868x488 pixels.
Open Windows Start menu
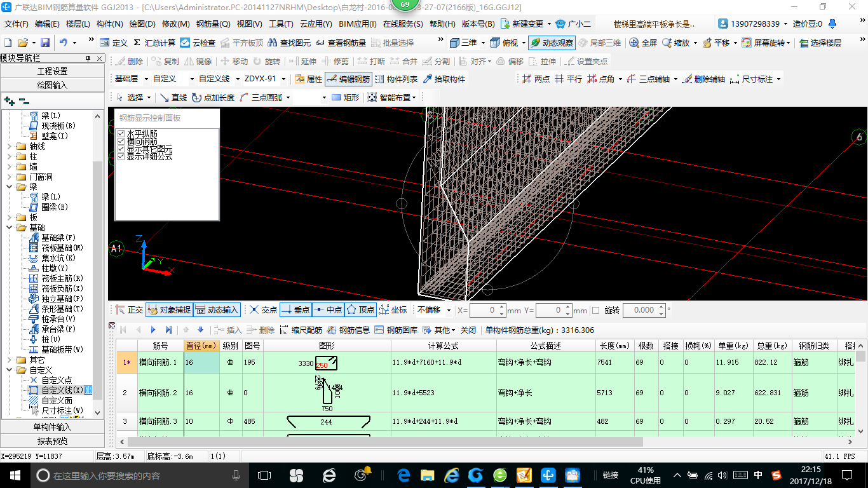(x=15, y=475)
